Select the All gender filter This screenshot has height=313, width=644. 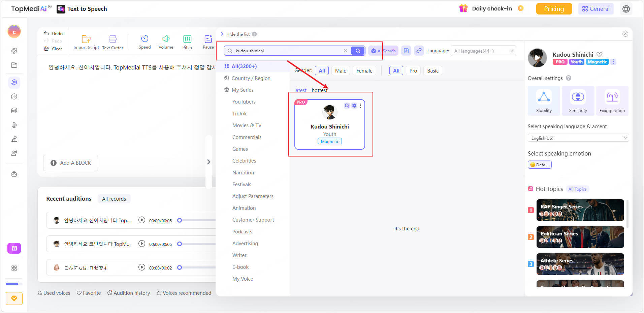pyautogui.click(x=322, y=70)
